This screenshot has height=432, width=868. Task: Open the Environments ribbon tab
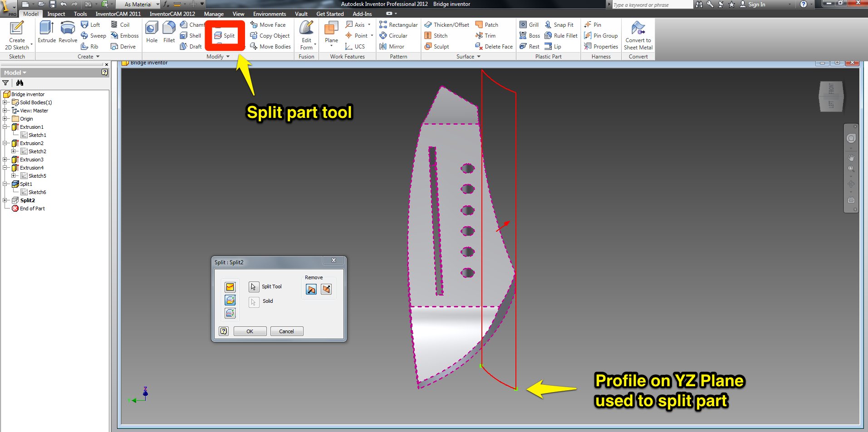[x=270, y=14]
